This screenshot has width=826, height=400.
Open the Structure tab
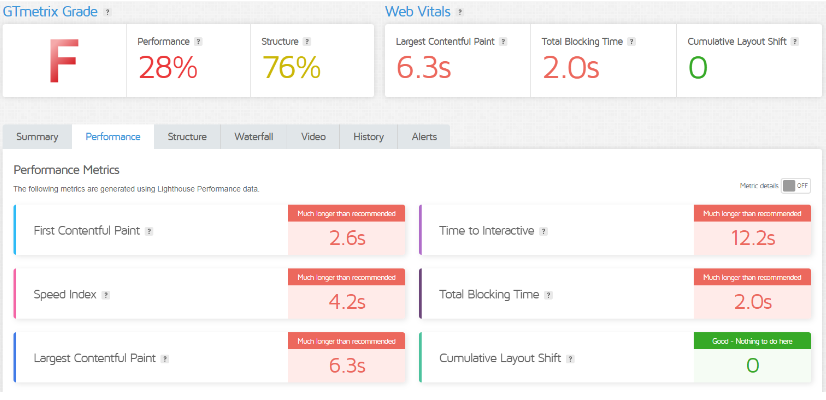187,137
